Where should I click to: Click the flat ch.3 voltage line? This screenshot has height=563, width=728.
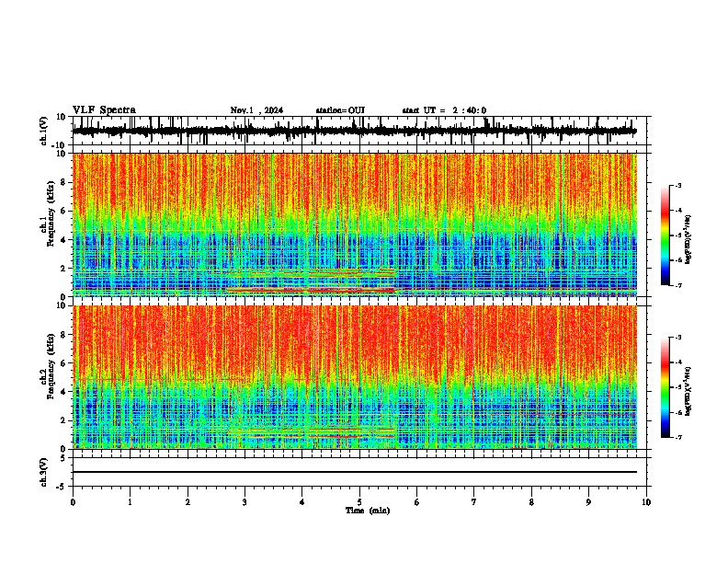[x=354, y=472]
